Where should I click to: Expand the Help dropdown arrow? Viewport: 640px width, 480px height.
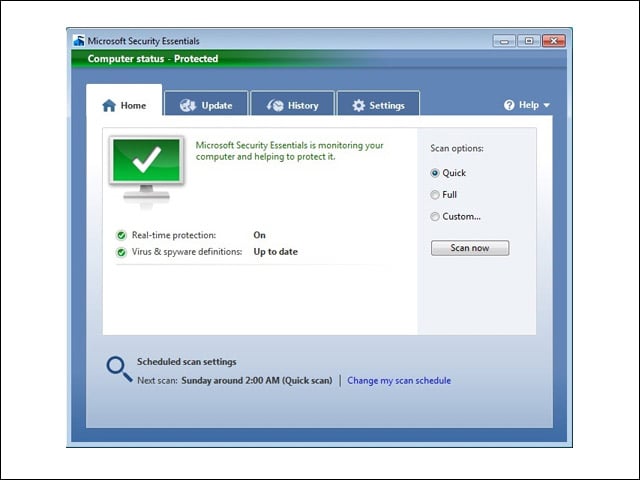pyautogui.click(x=547, y=105)
